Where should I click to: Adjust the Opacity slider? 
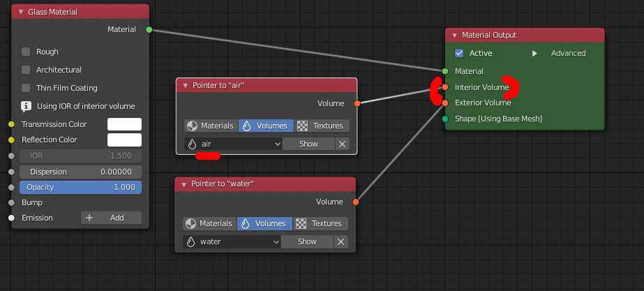(80, 188)
